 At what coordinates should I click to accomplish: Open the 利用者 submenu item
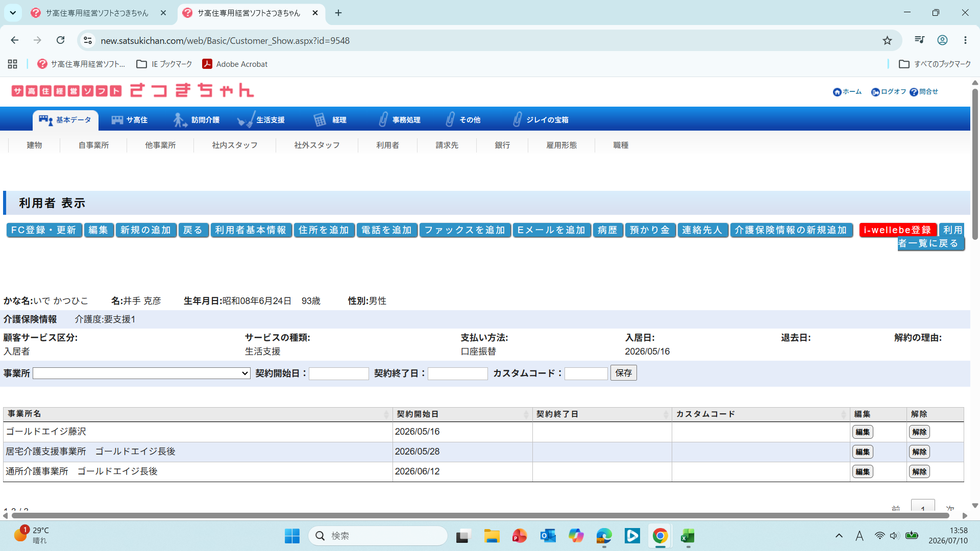(388, 145)
